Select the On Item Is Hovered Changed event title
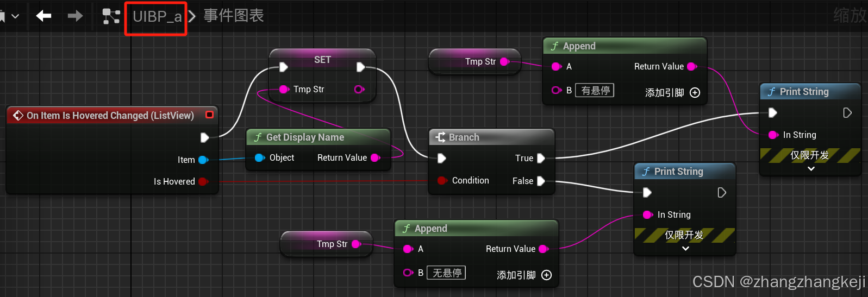The image size is (868, 297). coord(110,115)
